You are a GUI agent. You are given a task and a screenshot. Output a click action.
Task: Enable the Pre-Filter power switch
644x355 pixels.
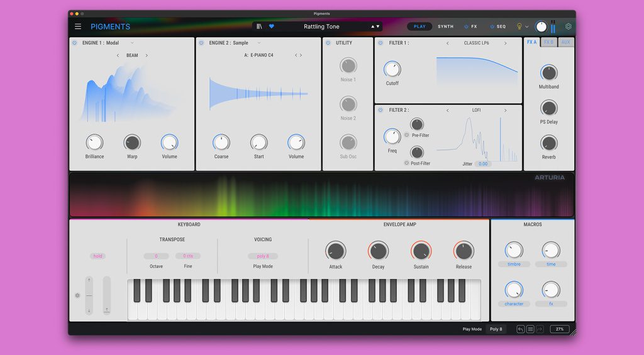(407, 135)
